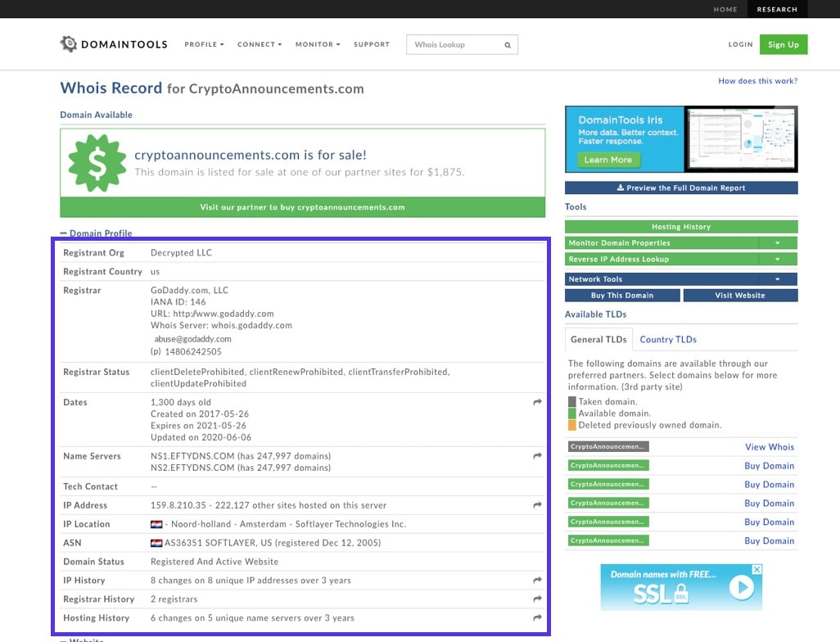Click into the Whois Lookup search field
The height and width of the screenshot is (642, 840).
(454, 45)
